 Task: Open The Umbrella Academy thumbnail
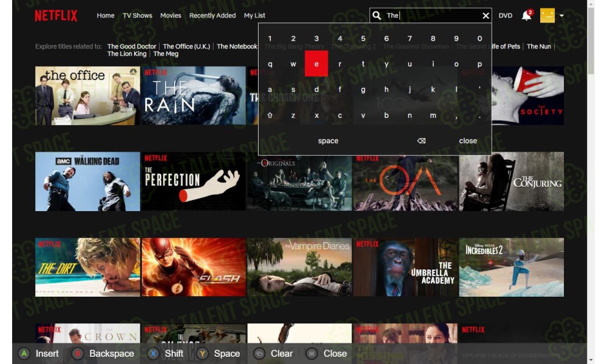[x=405, y=268]
